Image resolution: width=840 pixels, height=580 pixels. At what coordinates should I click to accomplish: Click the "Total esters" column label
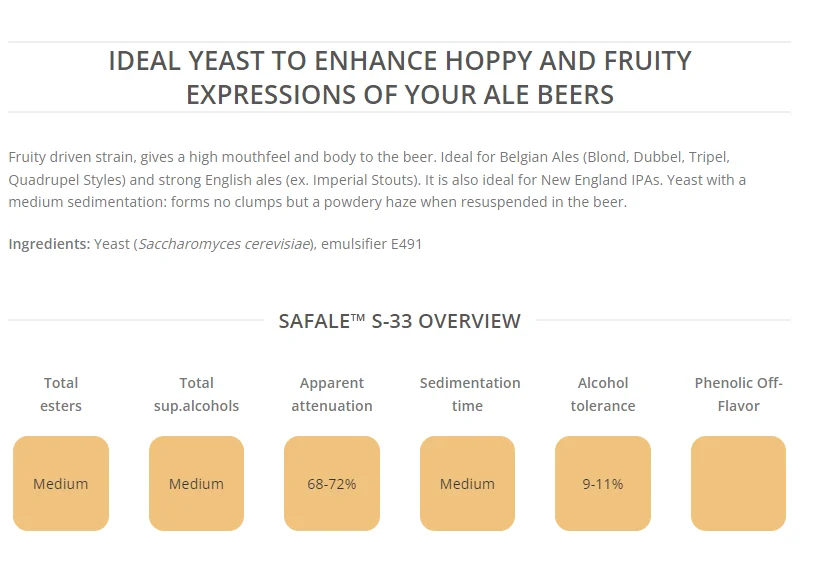point(61,394)
